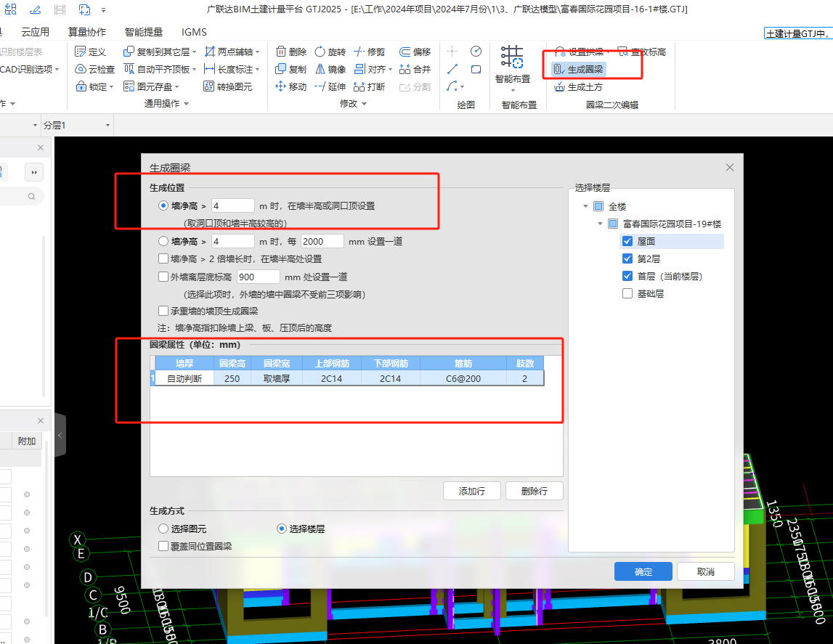Select 选择楼层 generation mode radio
Viewport: 833px width, 644px height.
click(282, 529)
